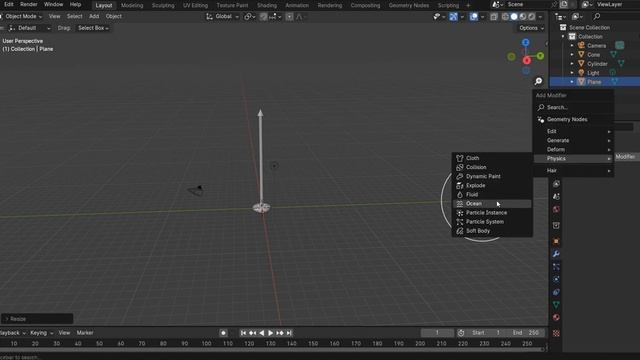Click the green Y axis gizmo ball
The image size is (640, 360).
[540, 56]
